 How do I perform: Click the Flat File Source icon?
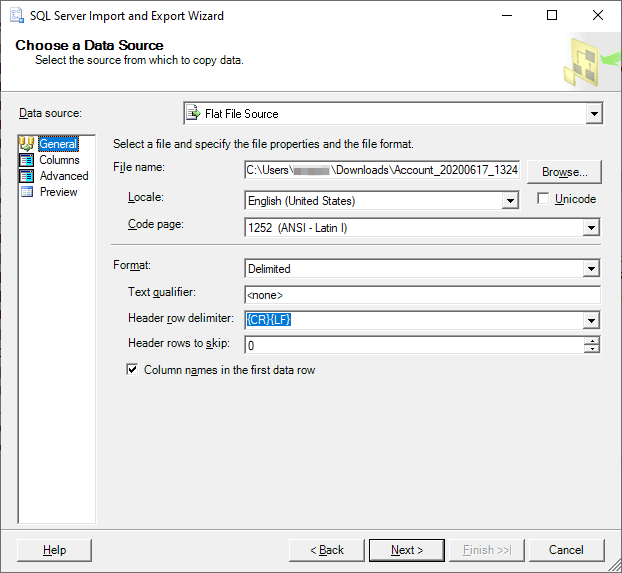[194, 113]
